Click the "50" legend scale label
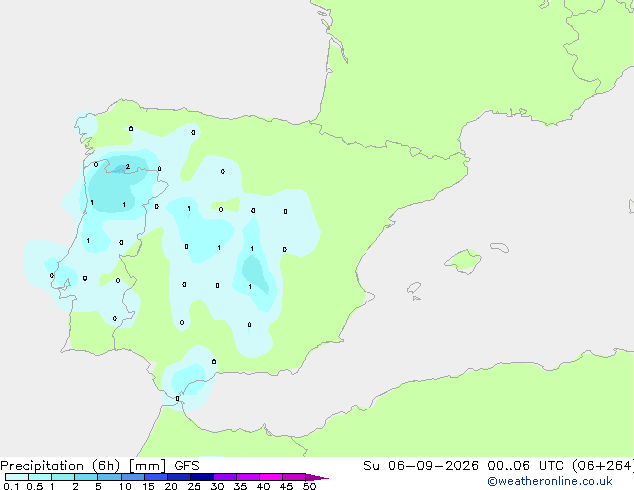Image resolution: width=634 pixels, height=490 pixels. [x=309, y=486]
